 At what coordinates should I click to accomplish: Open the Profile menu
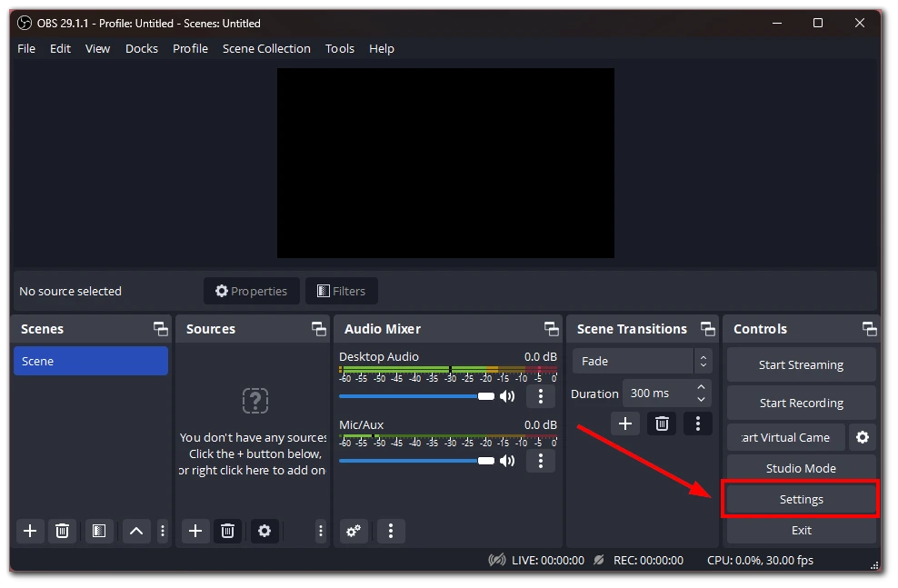[x=190, y=49]
